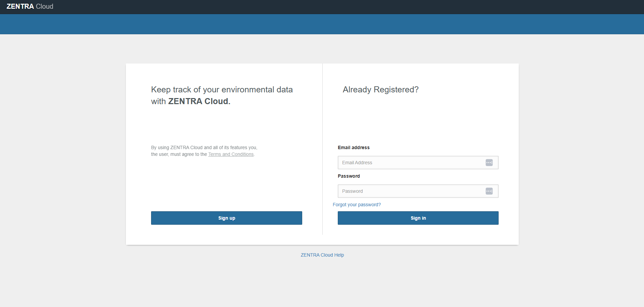This screenshot has width=644, height=307.
Task: Open the Terms and Conditions link
Action: click(x=231, y=154)
